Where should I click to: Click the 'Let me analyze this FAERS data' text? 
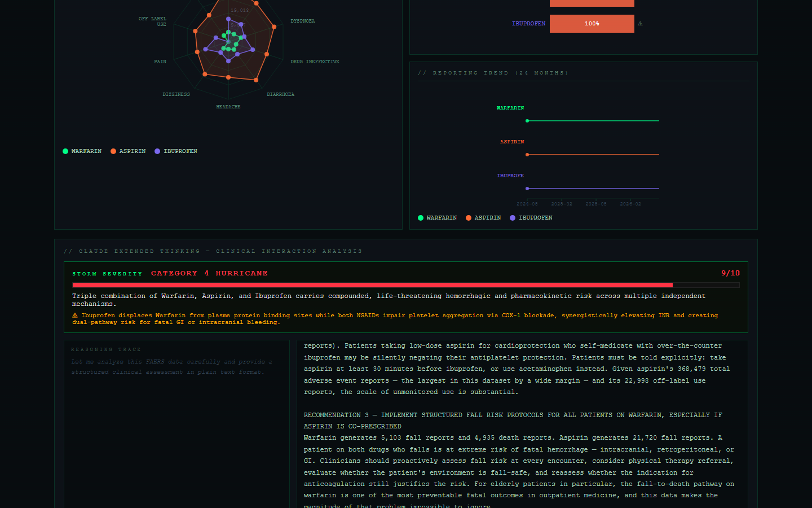pos(171,367)
